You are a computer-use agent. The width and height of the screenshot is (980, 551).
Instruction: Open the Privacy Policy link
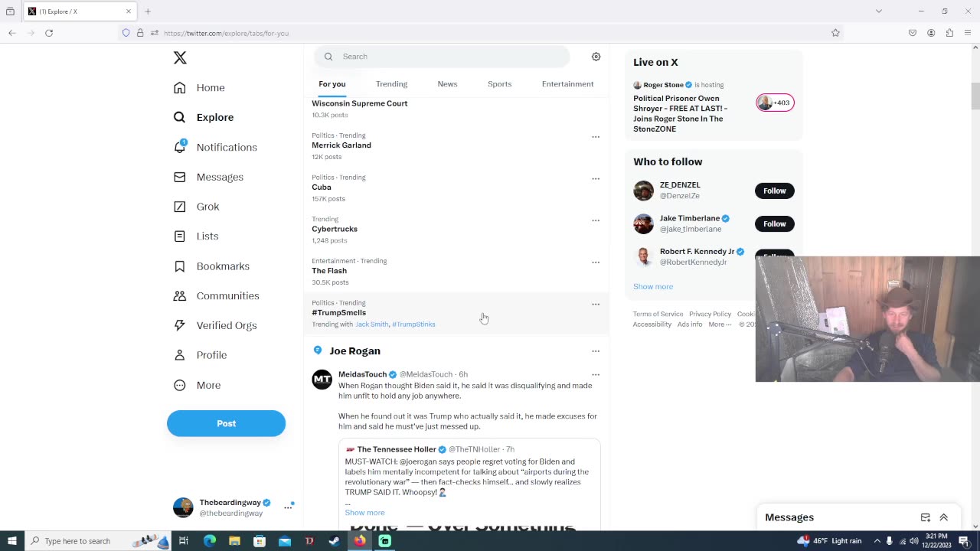click(x=710, y=314)
